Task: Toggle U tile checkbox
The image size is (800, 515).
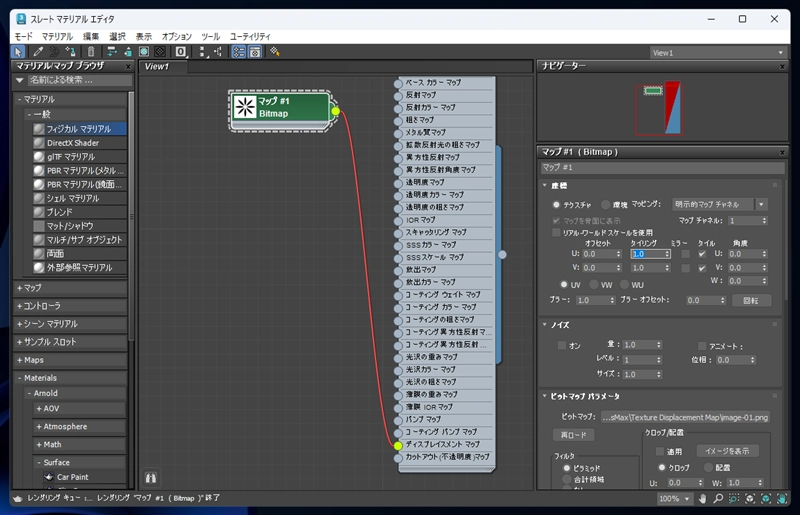Action: 702,254
